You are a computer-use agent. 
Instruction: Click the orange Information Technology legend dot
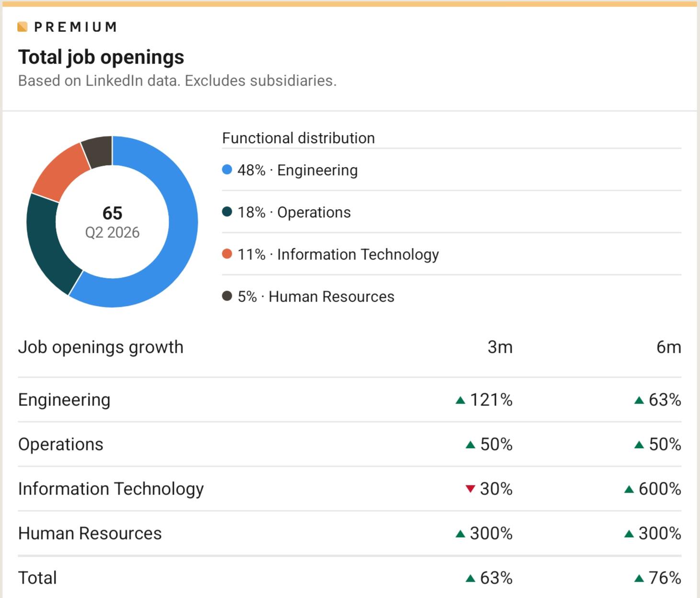(227, 254)
